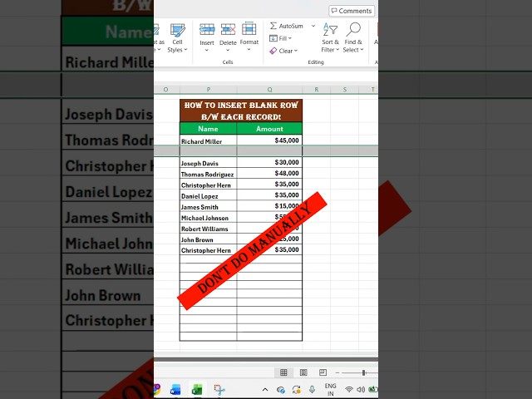The width and height of the screenshot is (532, 399).
Task: Switch to Page Break Preview icon
Action: pos(323,372)
